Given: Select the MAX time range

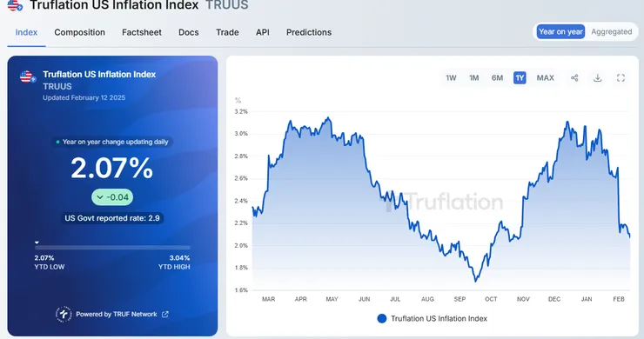Looking at the screenshot, I should (545, 78).
